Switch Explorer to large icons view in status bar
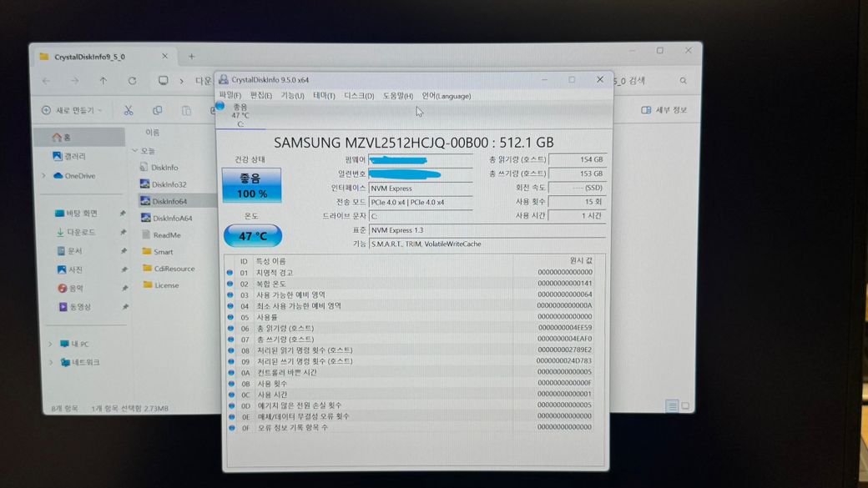Image resolution: width=868 pixels, height=488 pixels. 685,406
